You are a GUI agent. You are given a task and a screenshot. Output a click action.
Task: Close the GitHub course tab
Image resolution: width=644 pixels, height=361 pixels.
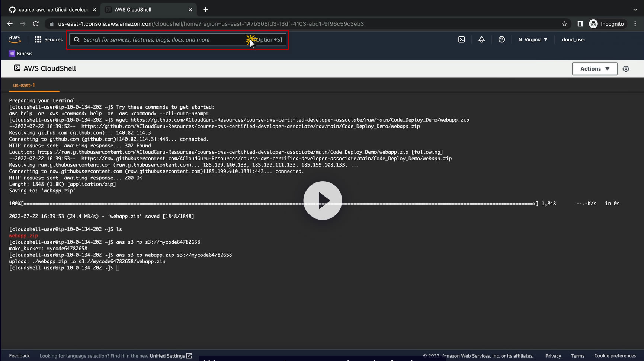click(x=94, y=10)
